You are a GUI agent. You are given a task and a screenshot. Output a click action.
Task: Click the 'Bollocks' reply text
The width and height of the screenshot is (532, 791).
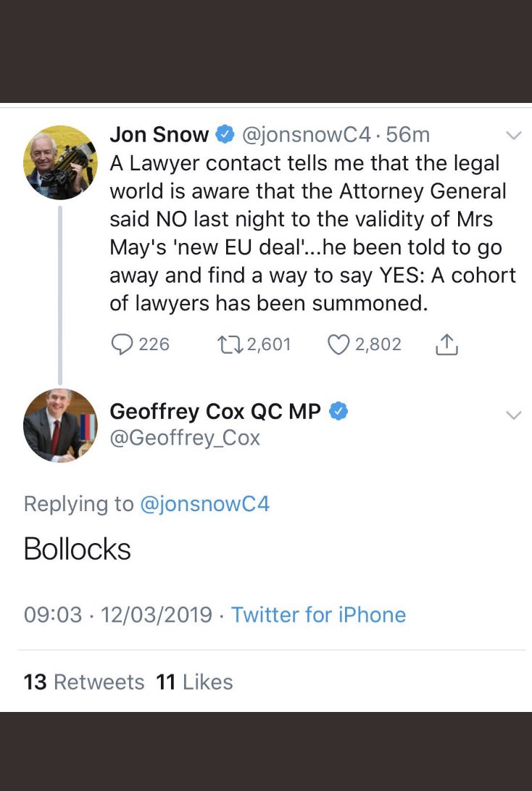[78, 550]
